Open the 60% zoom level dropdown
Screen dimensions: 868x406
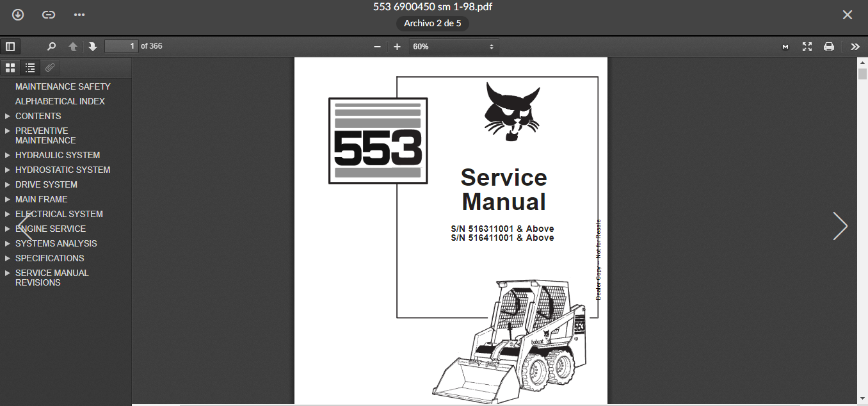tap(454, 47)
